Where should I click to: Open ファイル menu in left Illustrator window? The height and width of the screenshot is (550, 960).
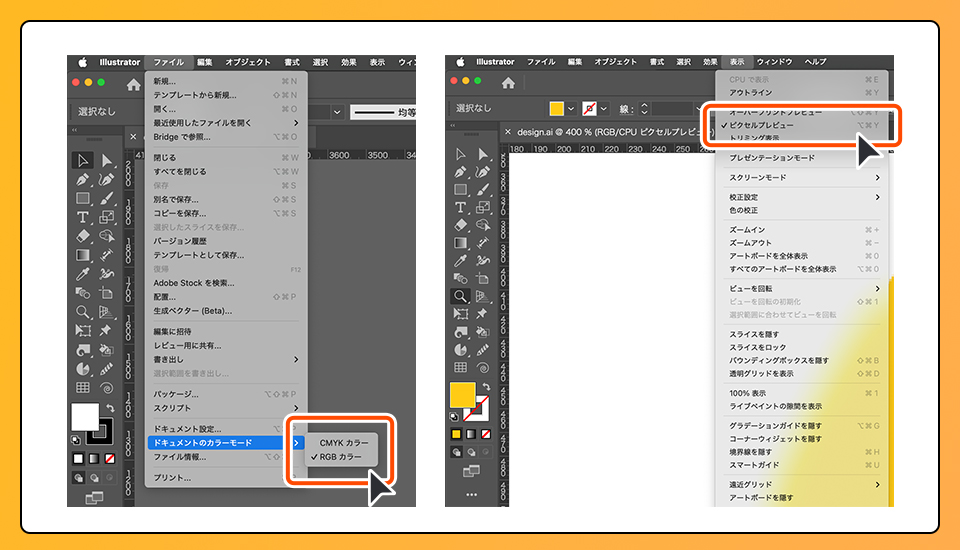168,62
